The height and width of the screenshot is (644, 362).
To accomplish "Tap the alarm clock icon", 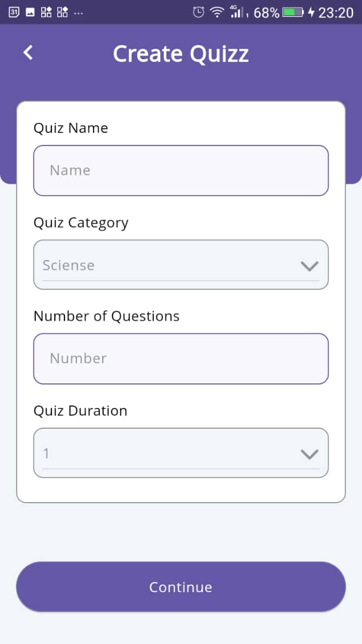I will click(197, 11).
